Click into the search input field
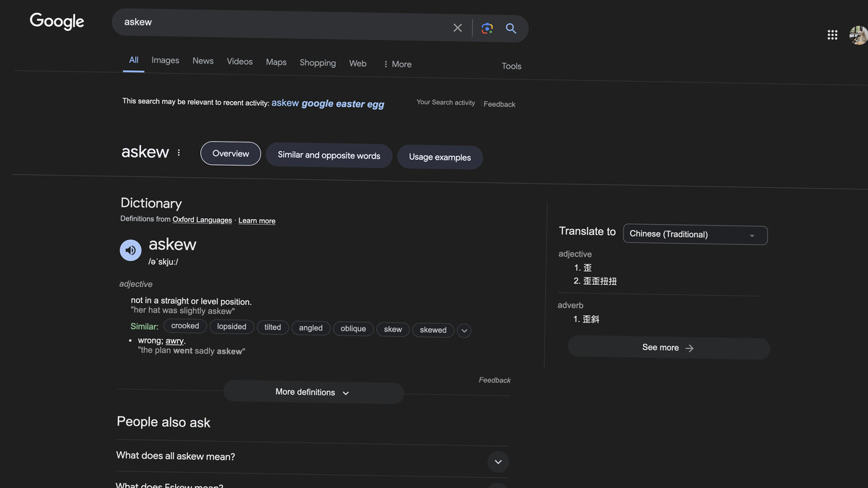The height and width of the screenshot is (488, 868). click(x=282, y=23)
